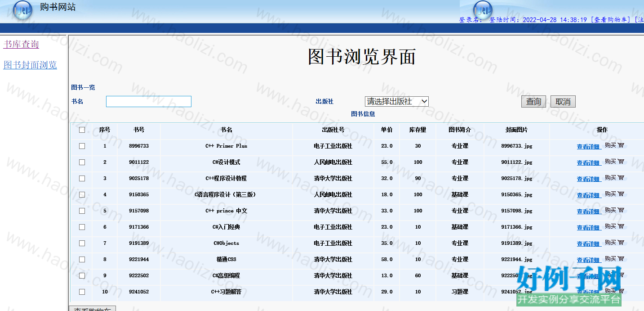Check the box for book 9150365
The width and height of the screenshot is (644, 311).
tap(82, 194)
